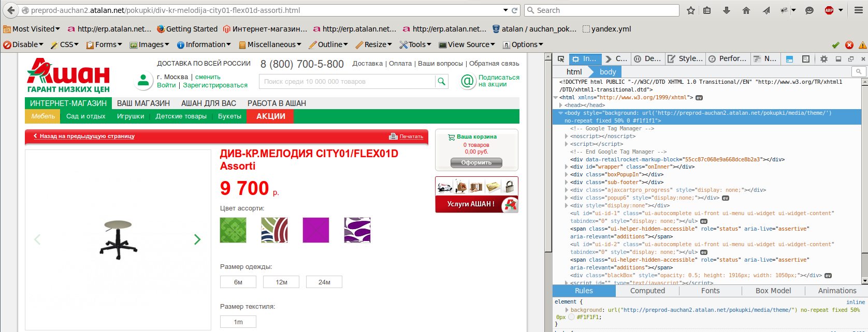Select the green patterned color swatch

(x=233, y=230)
